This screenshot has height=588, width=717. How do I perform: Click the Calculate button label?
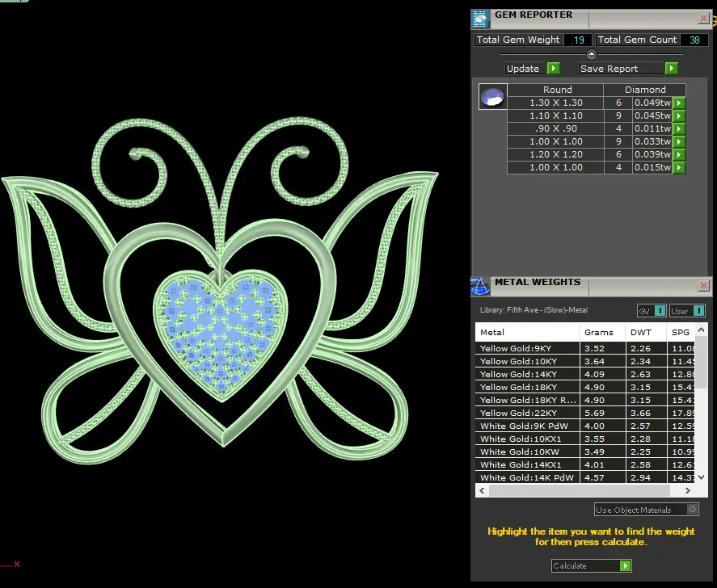[569, 565]
